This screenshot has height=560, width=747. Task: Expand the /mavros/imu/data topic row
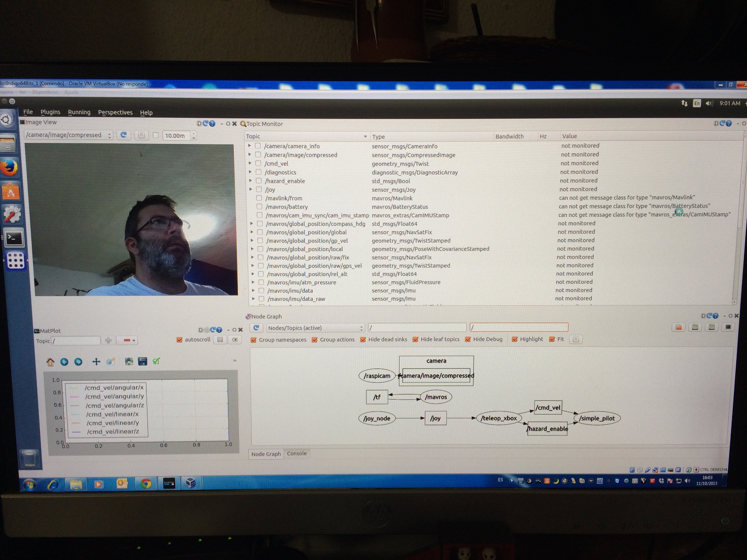pyautogui.click(x=253, y=291)
